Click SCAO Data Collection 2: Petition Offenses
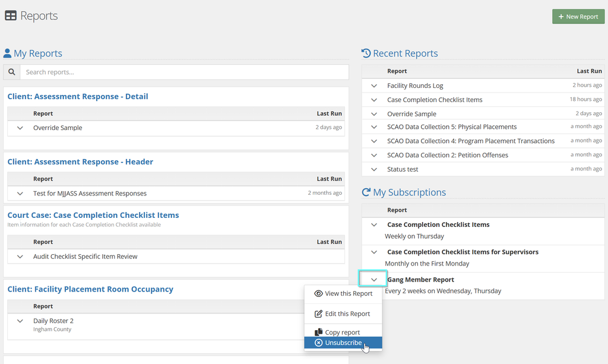 448,155
